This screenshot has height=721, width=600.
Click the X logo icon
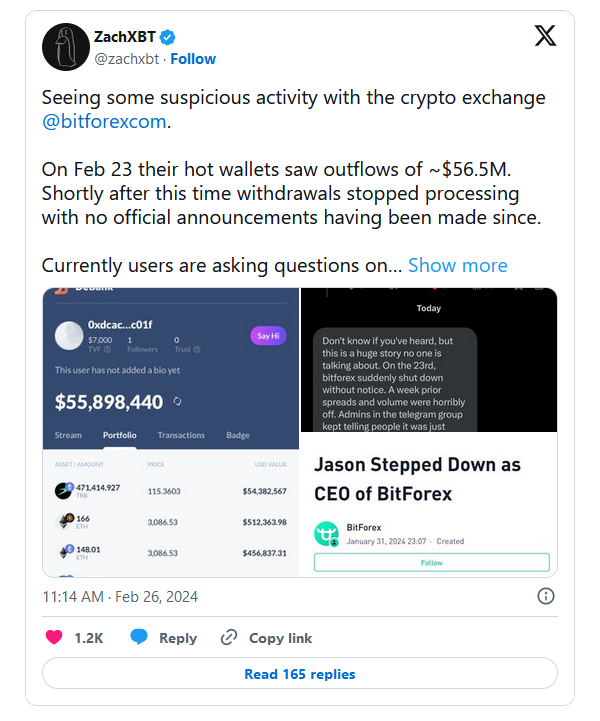[545, 36]
